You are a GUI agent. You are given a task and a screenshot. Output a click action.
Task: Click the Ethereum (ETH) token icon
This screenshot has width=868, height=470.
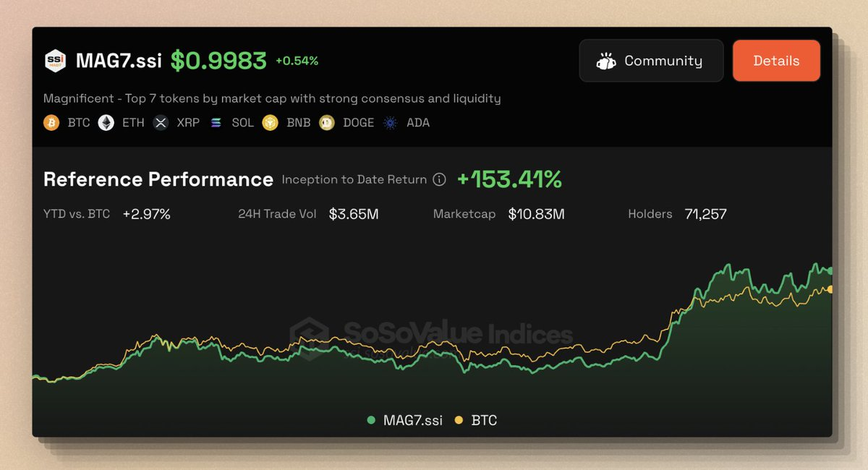pos(106,123)
